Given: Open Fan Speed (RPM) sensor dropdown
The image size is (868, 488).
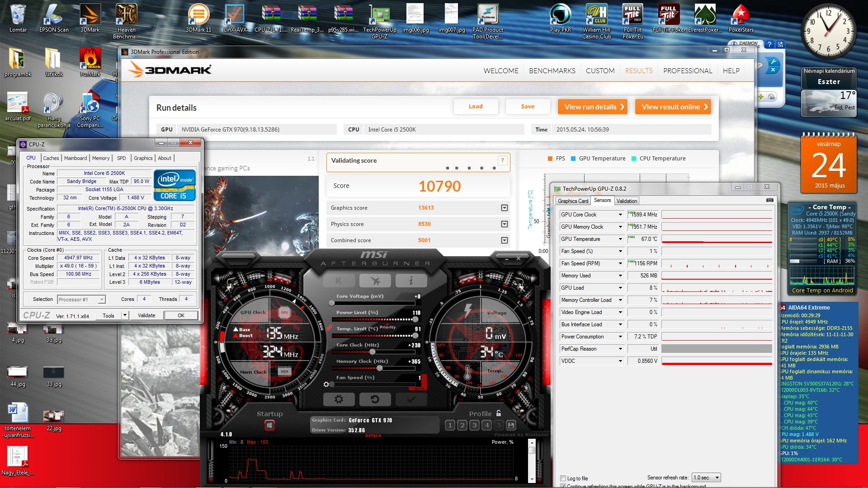Looking at the screenshot, I should [620, 263].
